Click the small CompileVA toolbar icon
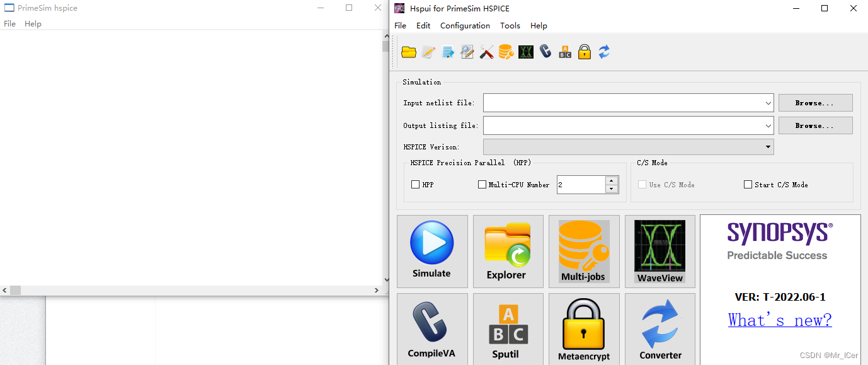Image resolution: width=868 pixels, height=365 pixels. [x=545, y=52]
